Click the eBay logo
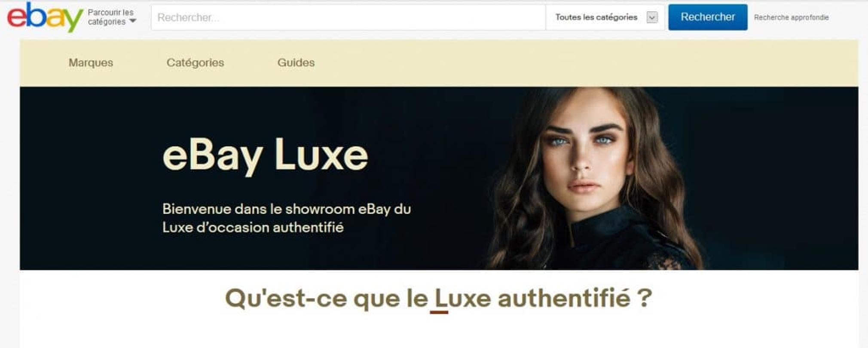The height and width of the screenshot is (348, 868). click(x=45, y=17)
